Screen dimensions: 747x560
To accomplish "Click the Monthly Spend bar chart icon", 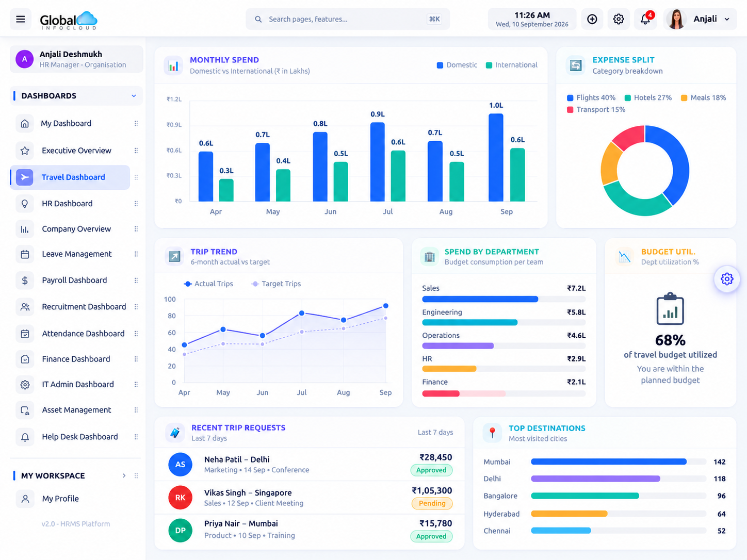I will pyautogui.click(x=174, y=65).
